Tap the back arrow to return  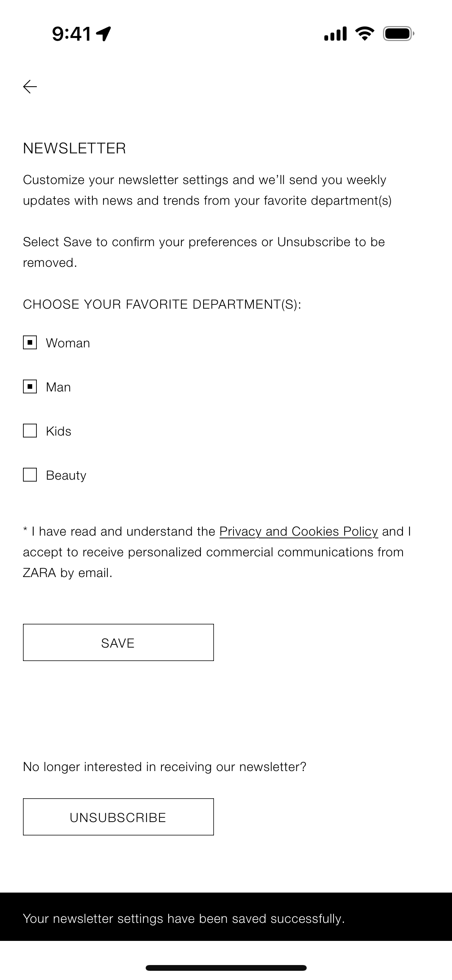point(30,87)
